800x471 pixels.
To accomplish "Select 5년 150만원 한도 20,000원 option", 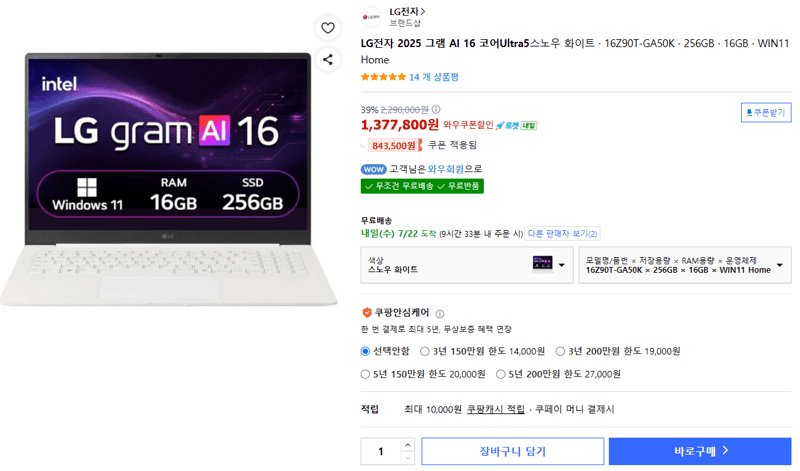I will coord(365,374).
